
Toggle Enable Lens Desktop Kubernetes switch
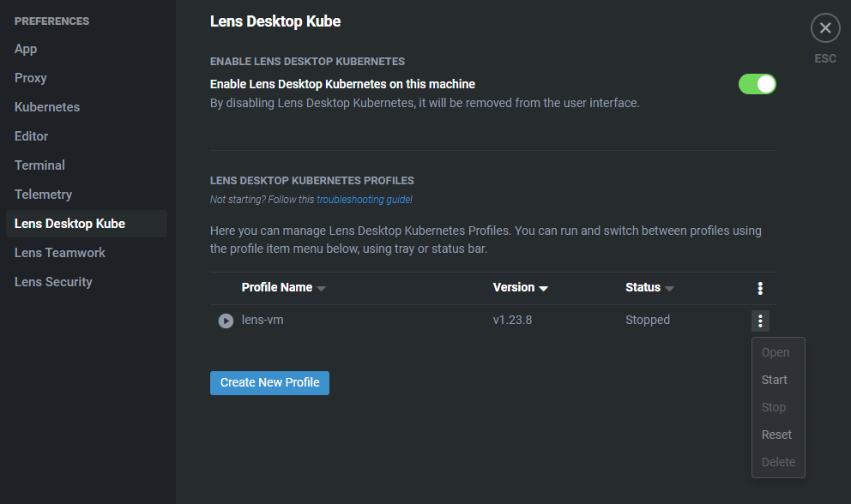pos(757,84)
